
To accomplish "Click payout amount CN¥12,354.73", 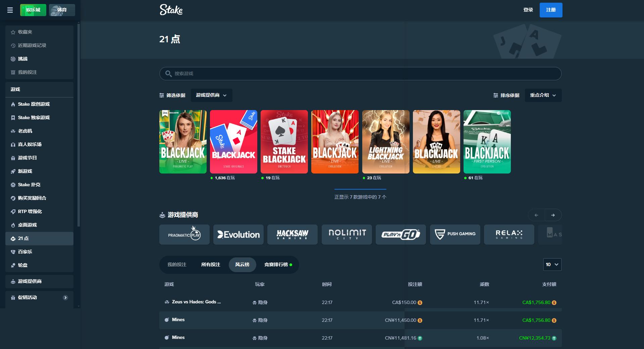I will 535,338.
